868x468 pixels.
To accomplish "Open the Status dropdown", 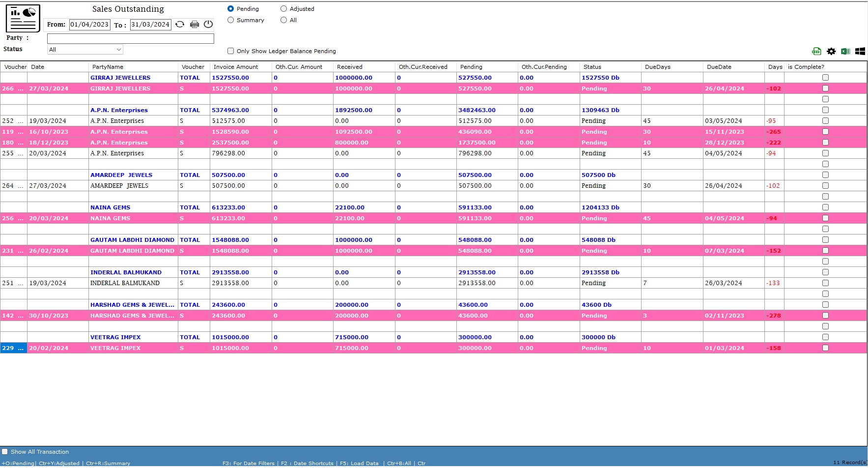I will pyautogui.click(x=85, y=50).
